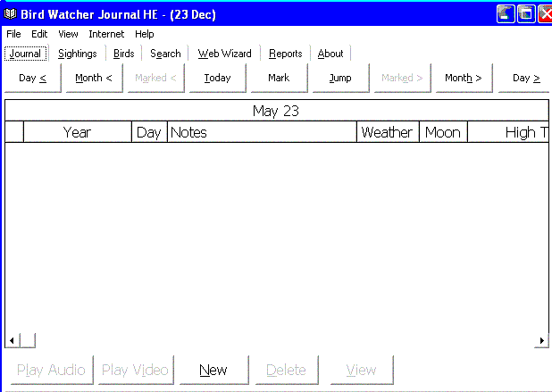Open the About tab

(x=330, y=54)
